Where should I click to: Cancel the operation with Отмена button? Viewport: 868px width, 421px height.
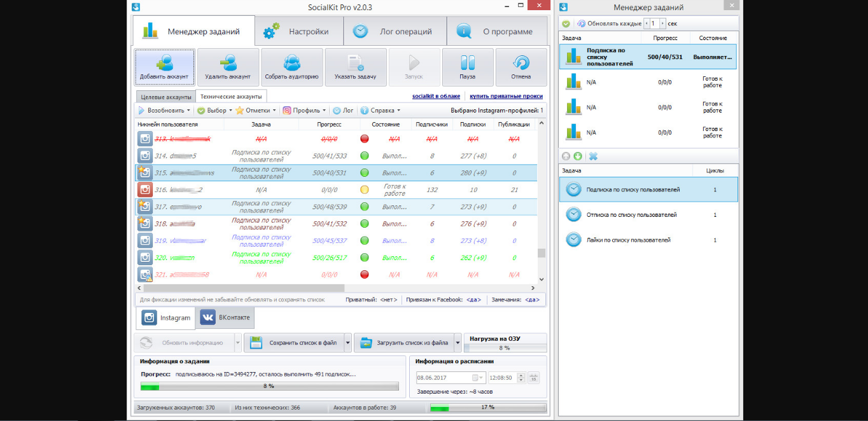521,67
